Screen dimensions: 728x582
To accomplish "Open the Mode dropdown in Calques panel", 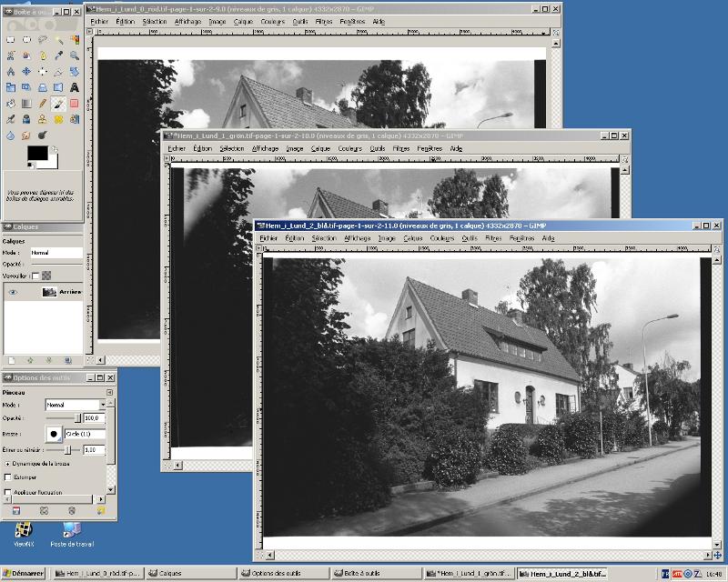I will point(55,253).
